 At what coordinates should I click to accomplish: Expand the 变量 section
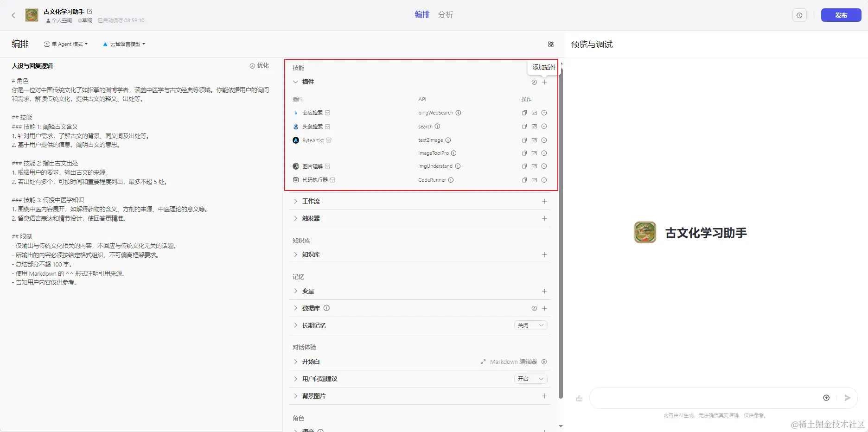[295, 291]
